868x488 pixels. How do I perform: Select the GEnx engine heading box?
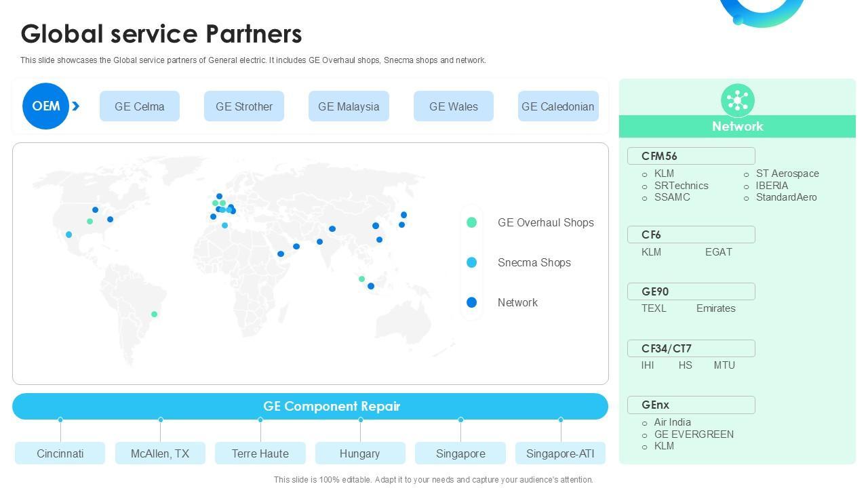click(x=691, y=405)
